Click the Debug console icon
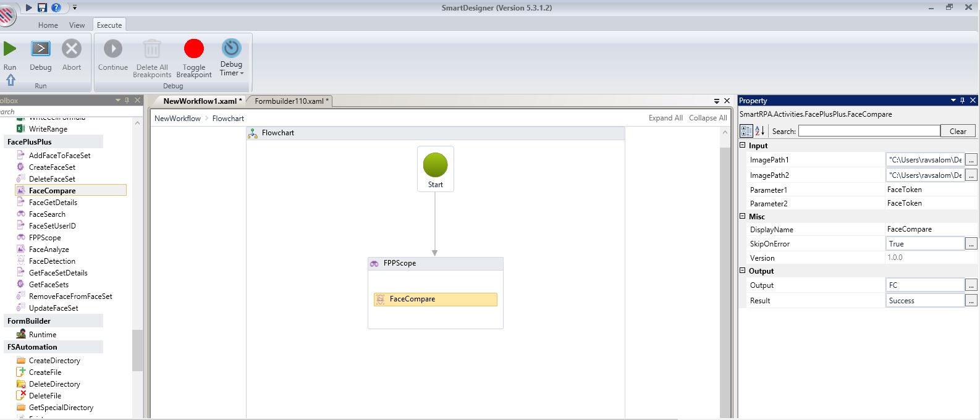The height and width of the screenshot is (420, 980). click(x=41, y=49)
